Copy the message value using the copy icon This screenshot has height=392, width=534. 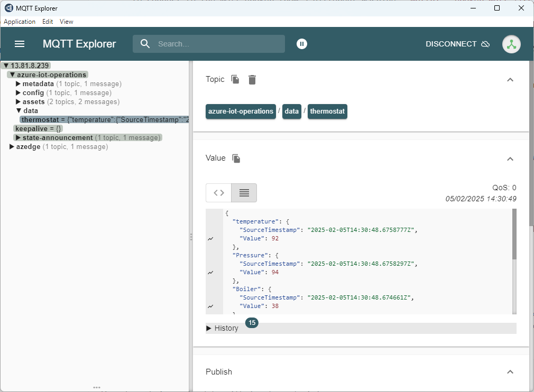[x=236, y=158]
